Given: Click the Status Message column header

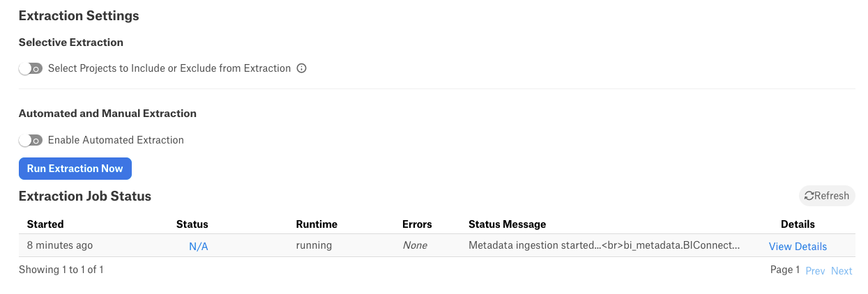Looking at the screenshot, I should [508, 224].
